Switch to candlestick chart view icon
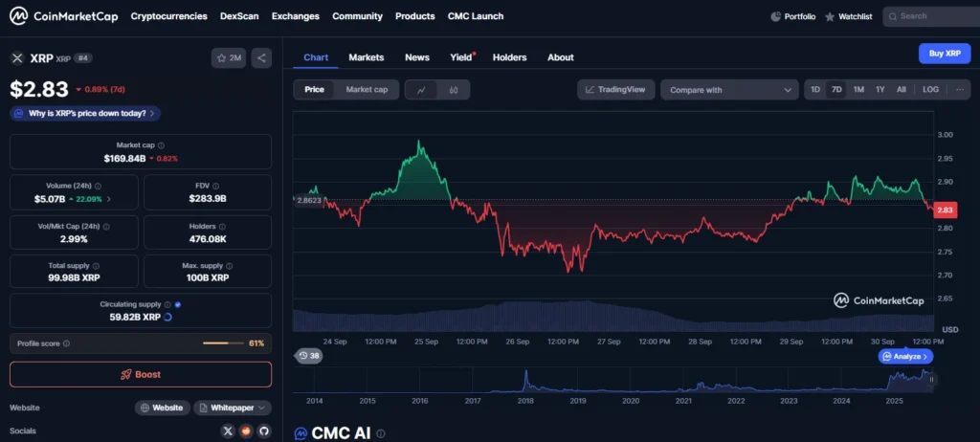Image resolution: width=980 pixels, height=442 pixels. pyautogui.click(x=454, y=90)
